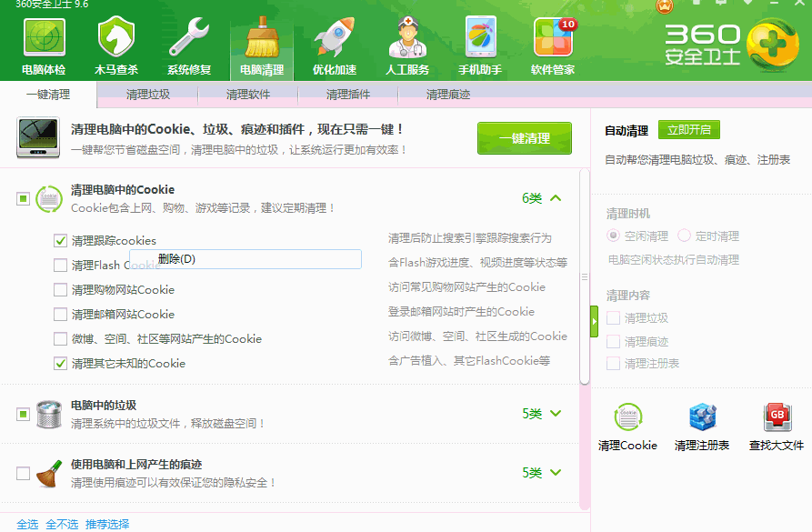Click description 含广告植入、其它FlashCookie等
The height and width of the screenshot is (532, 812).
(469, 360)
